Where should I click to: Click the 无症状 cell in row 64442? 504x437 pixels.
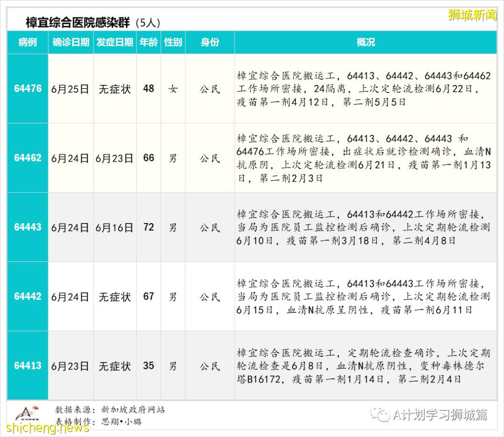[x=114, y=296]
